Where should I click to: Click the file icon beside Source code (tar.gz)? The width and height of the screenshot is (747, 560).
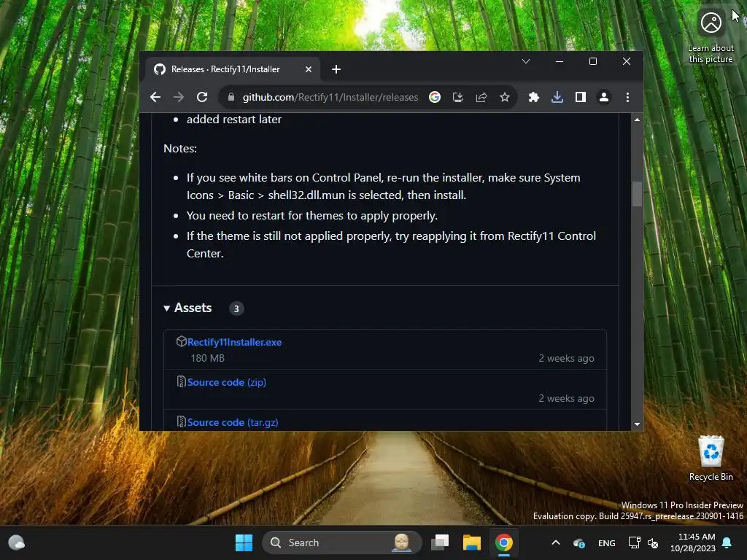(181, 421)
